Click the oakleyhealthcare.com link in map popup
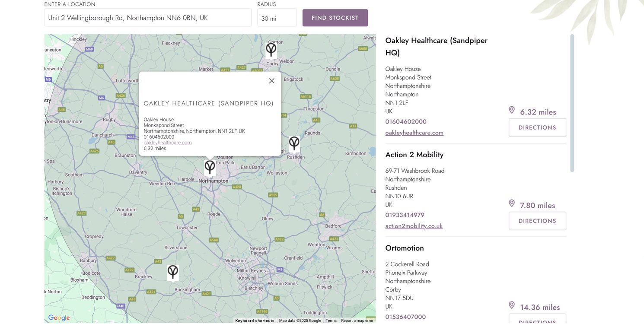The image size is (644, 324). (168, 143)
